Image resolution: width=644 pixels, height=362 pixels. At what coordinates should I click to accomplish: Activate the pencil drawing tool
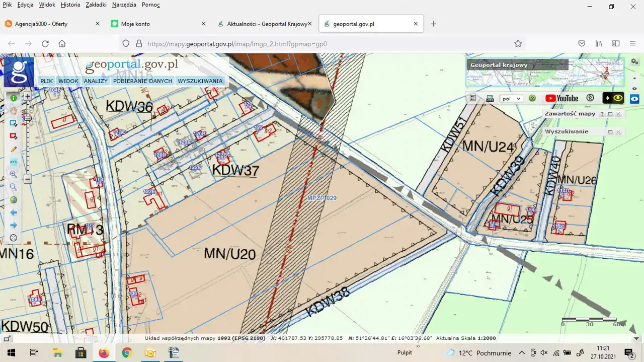click(x=14, y=149)
